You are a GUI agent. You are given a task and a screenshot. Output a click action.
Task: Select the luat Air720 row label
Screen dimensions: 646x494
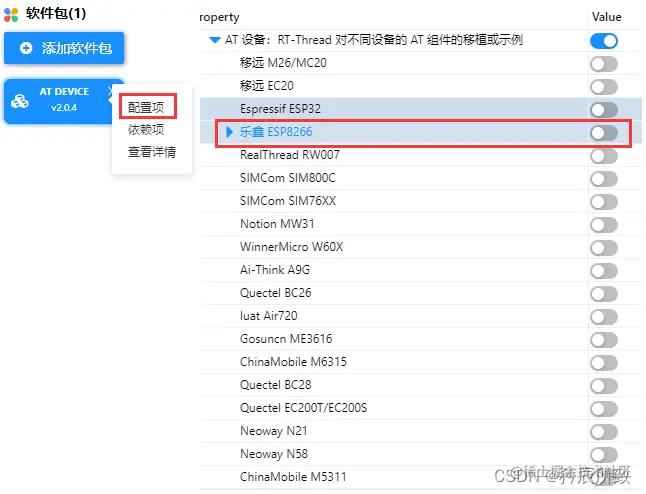(268, 316)
